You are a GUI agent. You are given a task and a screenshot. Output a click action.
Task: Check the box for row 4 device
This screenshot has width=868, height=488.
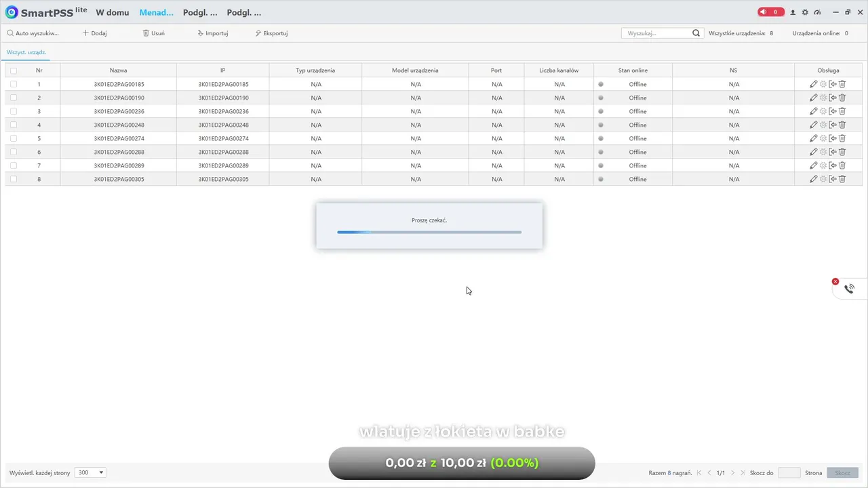(x=14, y=125)
